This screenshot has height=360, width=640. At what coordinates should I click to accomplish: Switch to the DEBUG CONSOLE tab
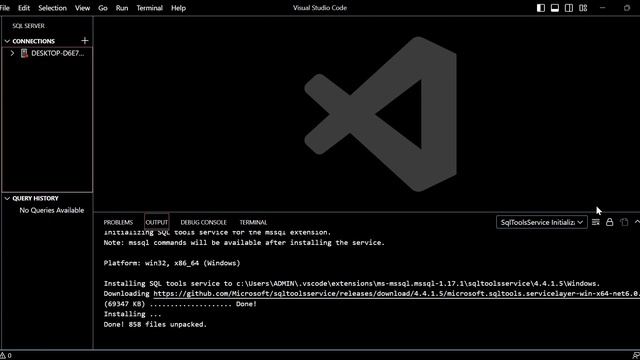(x=203, y=222)
